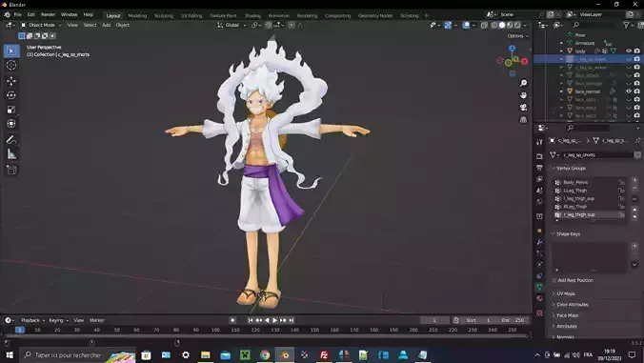644x363 pixels.
Task: Toggle solid viewport shading mode
Action: 502,25
